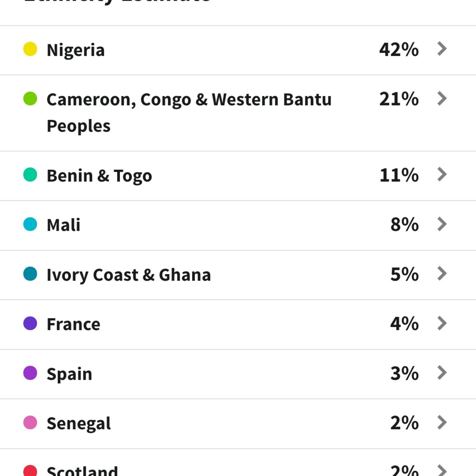Click the pink Senegal color dot
The image size is (476, 476).
(30, 423)
